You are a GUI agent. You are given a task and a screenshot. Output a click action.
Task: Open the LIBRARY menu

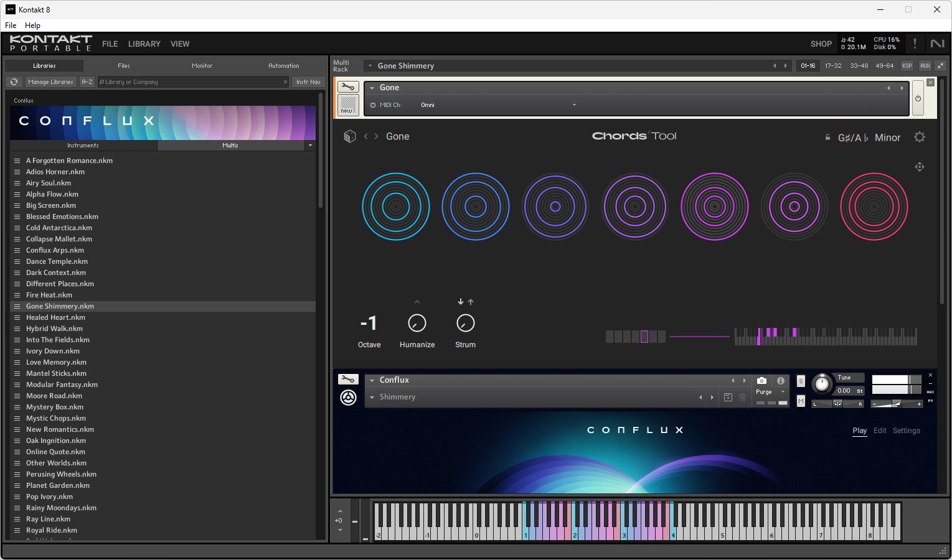(x=144, y=44)
